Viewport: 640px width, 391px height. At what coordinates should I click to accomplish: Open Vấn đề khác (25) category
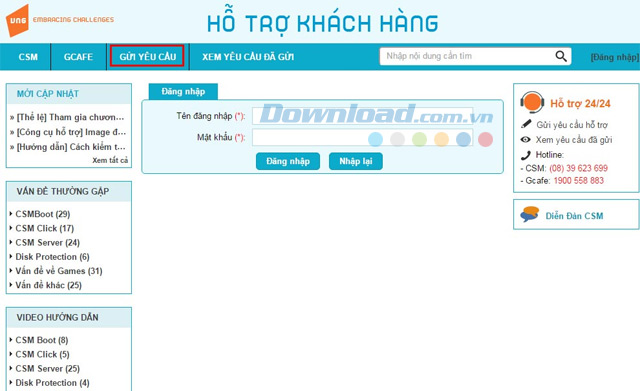pos(49,285)
